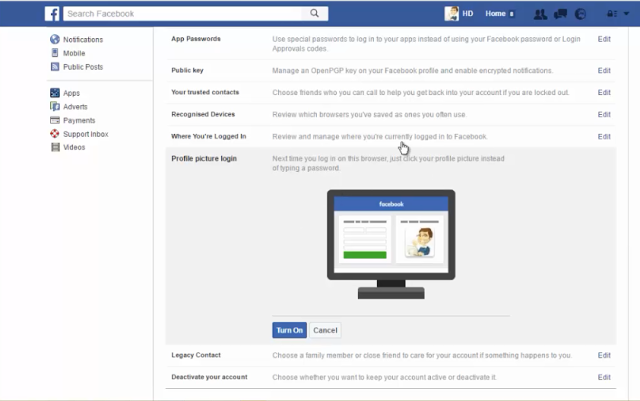Click the Payments card icon
Viewport: 640px width, 401px height.
pos(55,120)
